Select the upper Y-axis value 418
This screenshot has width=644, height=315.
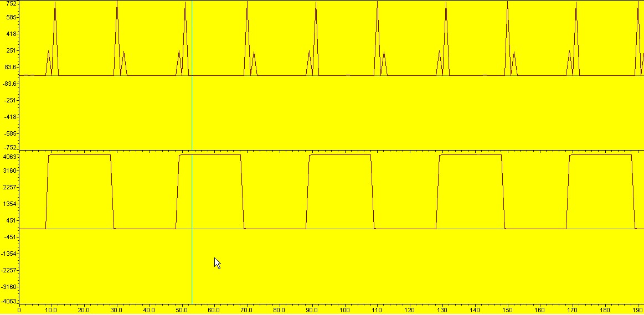point(12,34)
